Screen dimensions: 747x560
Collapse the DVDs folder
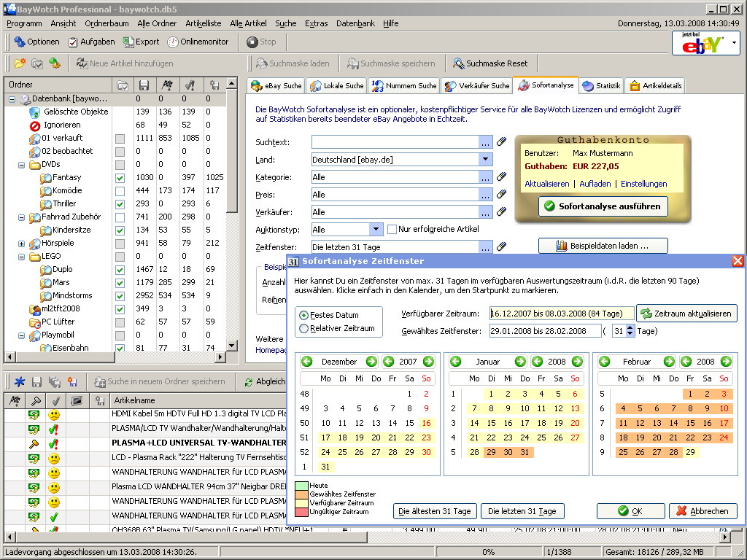21,165
